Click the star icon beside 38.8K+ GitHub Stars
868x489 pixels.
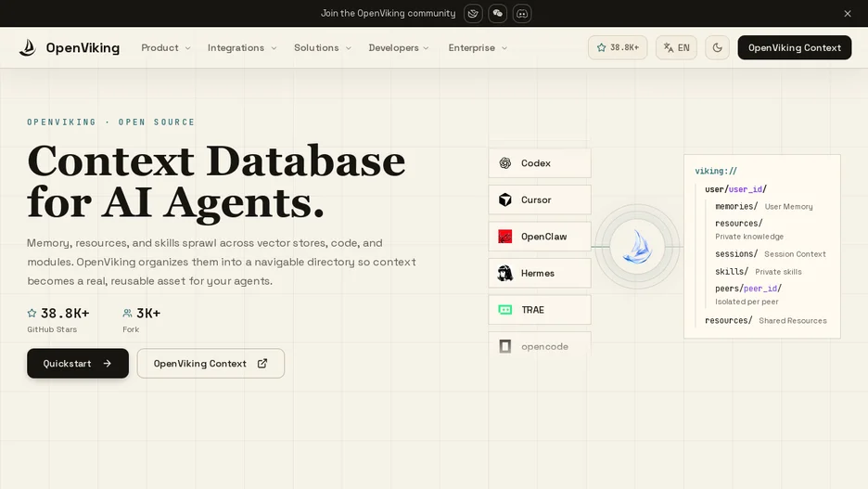point(32,313)
